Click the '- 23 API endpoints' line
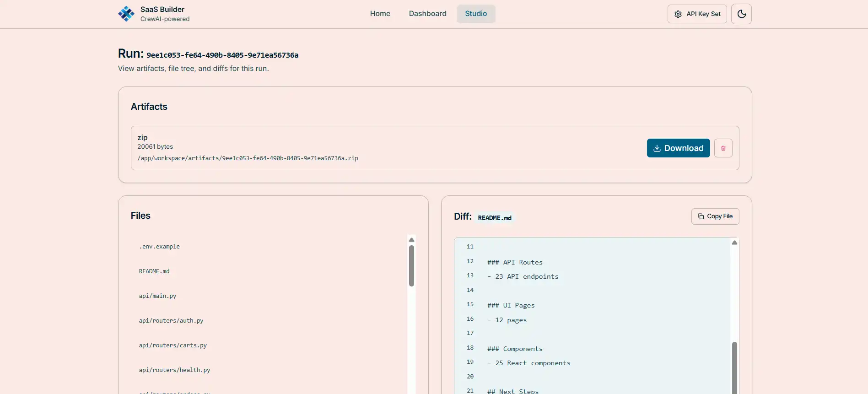The height and width of the screenshot is (394, 868). click(523, 276)
